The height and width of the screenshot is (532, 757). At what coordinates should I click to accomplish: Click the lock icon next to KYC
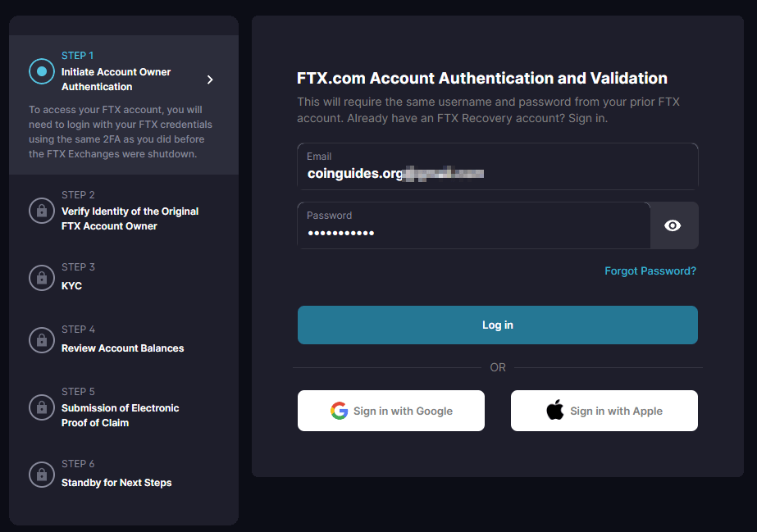coord(42,278)
